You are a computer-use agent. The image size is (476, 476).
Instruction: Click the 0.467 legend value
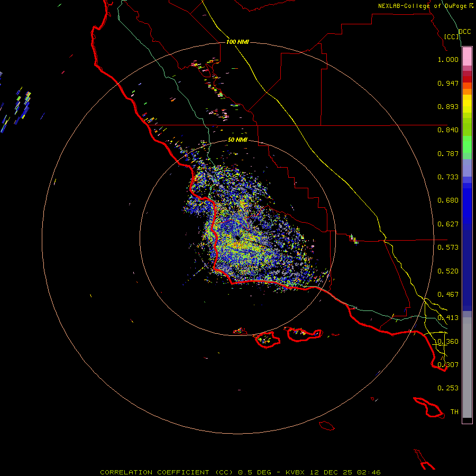(x=448, y=295)
